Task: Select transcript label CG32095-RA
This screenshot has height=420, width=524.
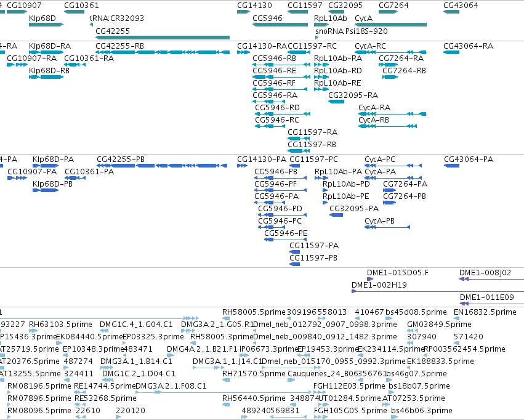Action: coord(353,95)
